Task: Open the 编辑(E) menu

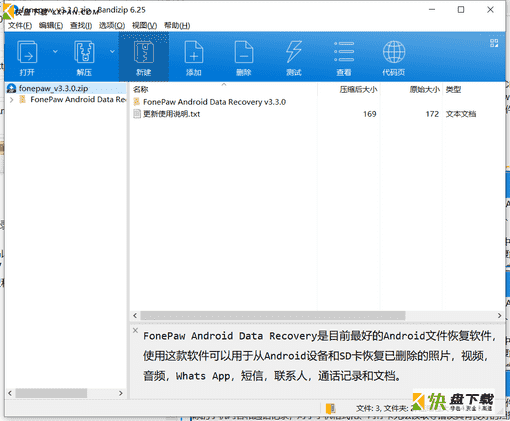Action: [x=51, y=25]
